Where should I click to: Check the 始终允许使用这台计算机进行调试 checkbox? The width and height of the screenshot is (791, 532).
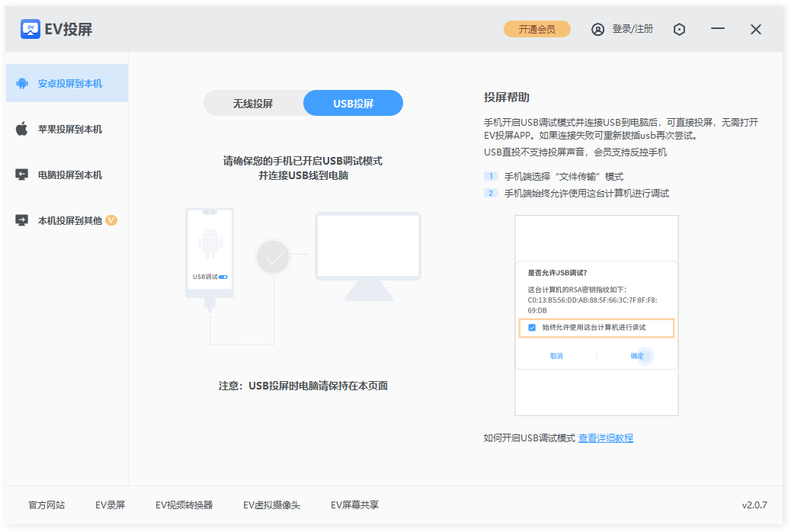pyautogui.click(x=532, y=327)
